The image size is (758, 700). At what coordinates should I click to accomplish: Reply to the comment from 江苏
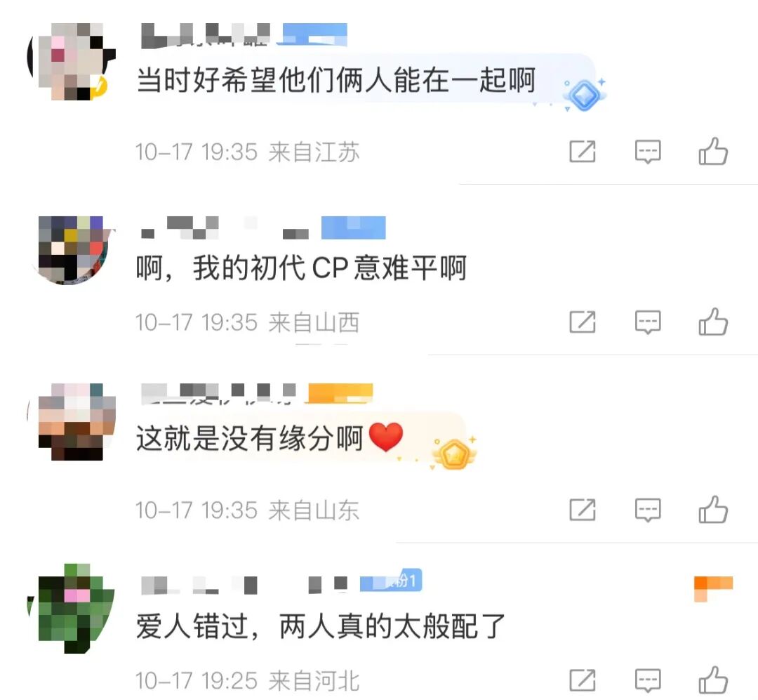tap(648, 152)
